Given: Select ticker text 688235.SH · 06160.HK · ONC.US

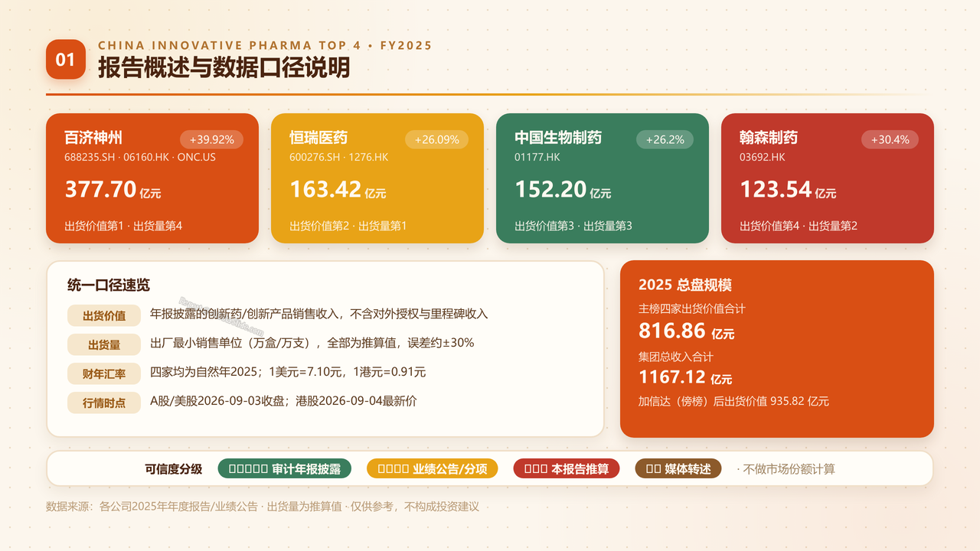Looking at the screenshot, I should click(x=140, y=157).
